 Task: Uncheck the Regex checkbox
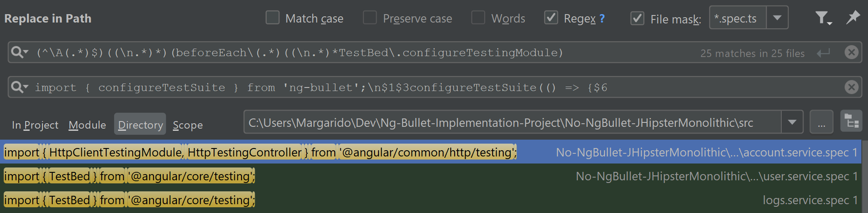551,18
